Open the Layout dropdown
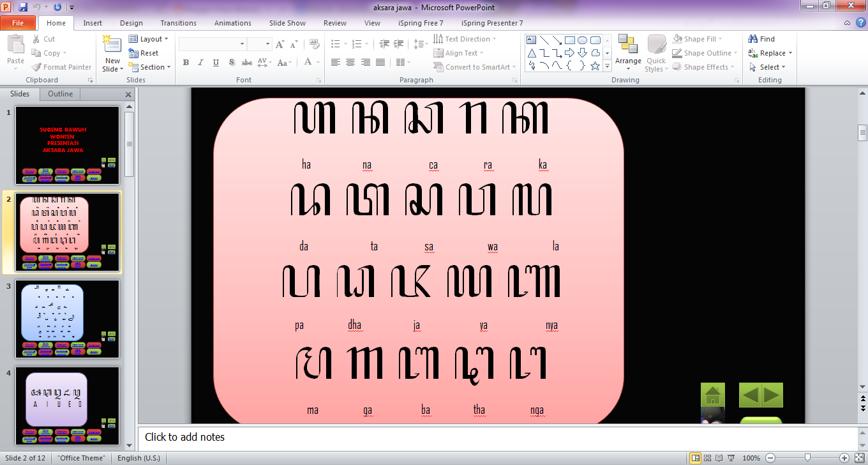 (x=149, y=39)
